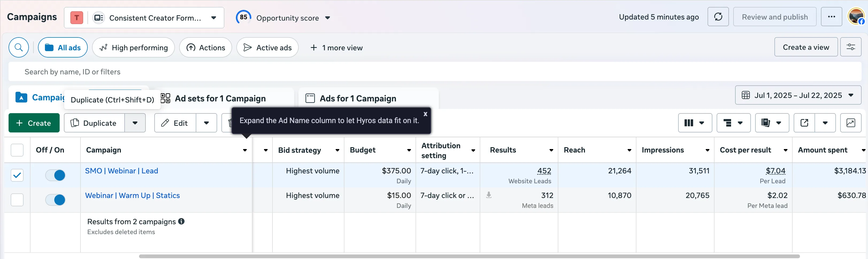The height and width of the screenshot is (259, 868).
Task: Tick the select-all campaigns checkbox
Action: [x=17, y=150]
